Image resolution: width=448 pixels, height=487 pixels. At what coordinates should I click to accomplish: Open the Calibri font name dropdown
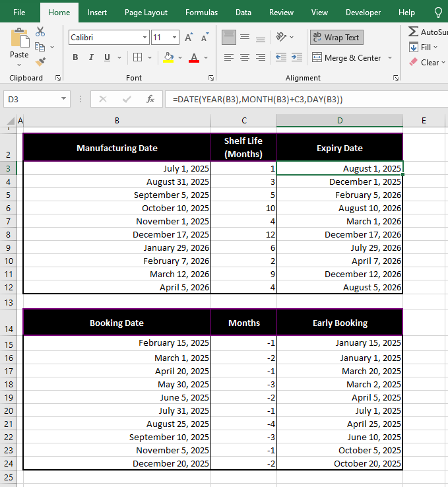[144, 37]
